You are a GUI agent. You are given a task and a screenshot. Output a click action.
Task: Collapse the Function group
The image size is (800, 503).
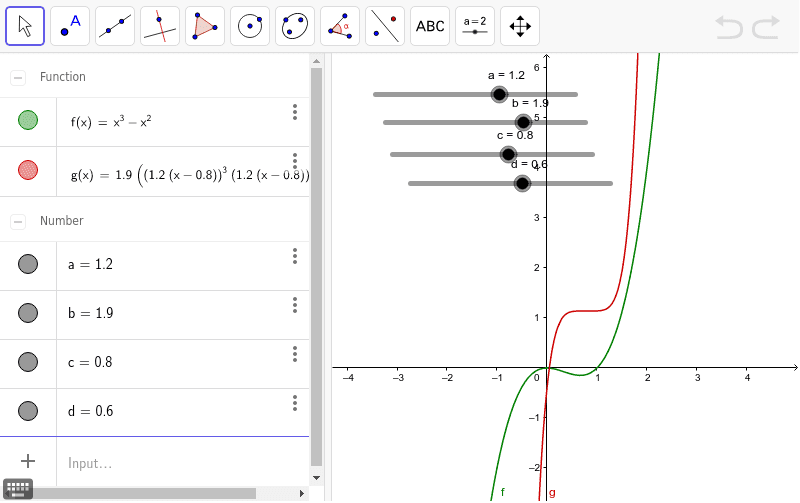coord(18,77)
